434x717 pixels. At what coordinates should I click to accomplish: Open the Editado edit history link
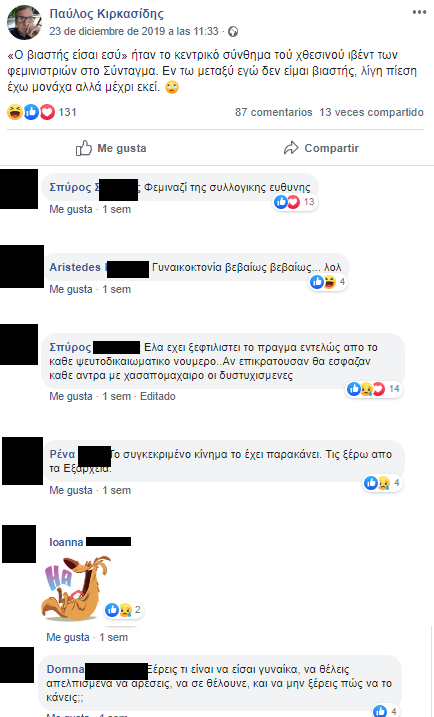pos(158,396)
